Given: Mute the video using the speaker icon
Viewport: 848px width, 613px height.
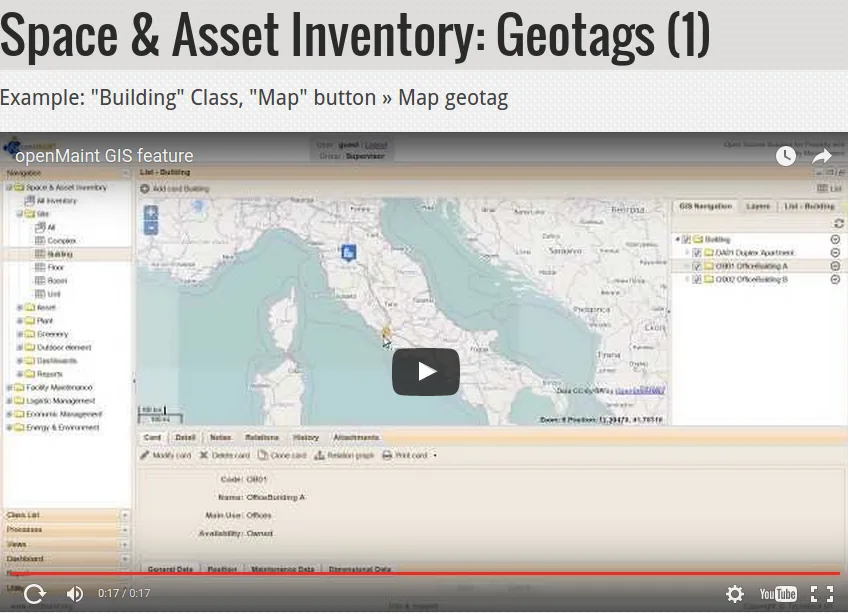Looking at the screenshot, I should point(75,594).
